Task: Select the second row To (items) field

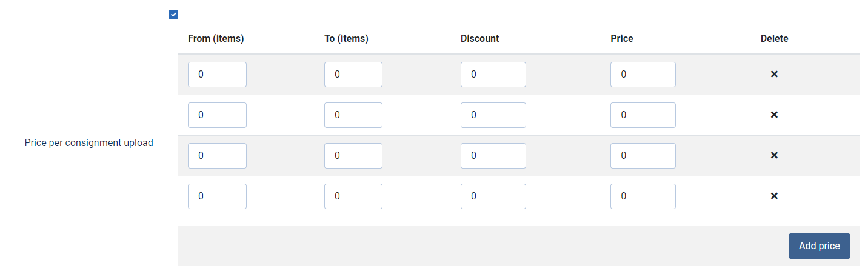Action: point(353,115)
